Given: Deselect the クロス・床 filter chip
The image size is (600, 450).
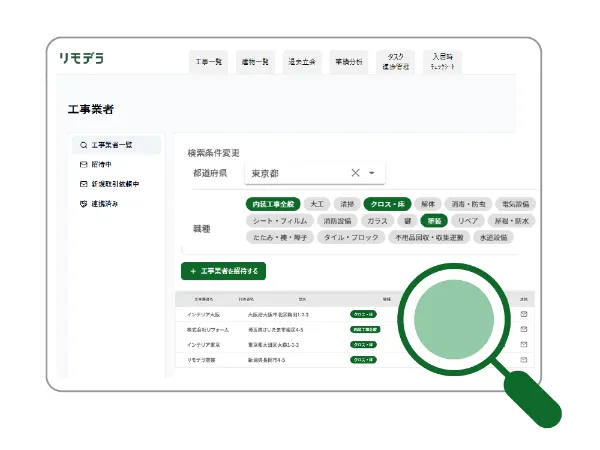Looking at the screenshot, I should 387,204.
